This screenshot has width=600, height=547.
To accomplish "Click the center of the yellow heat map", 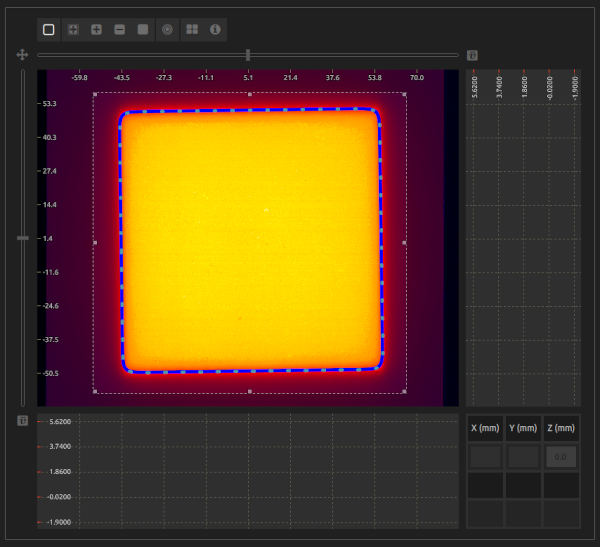I will click(251, 240).
